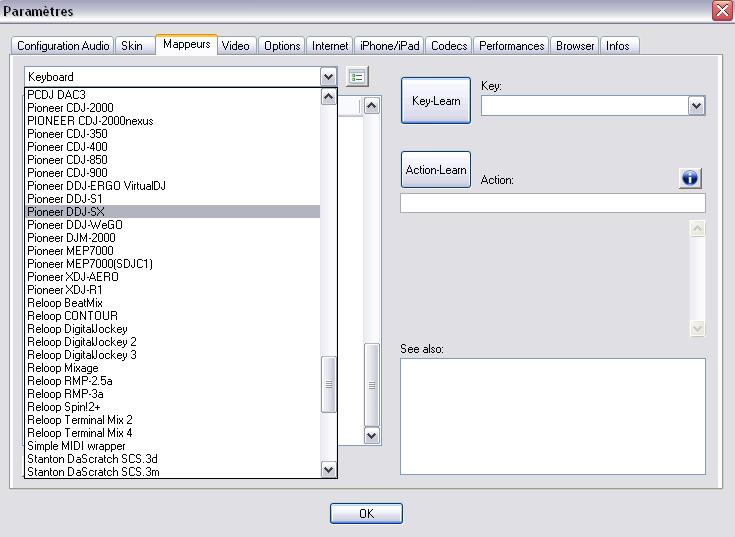Screen dimensions: 735x537
Task: Click the mapper list icon beside Keyboard dropdown
Action: (357, 77)
